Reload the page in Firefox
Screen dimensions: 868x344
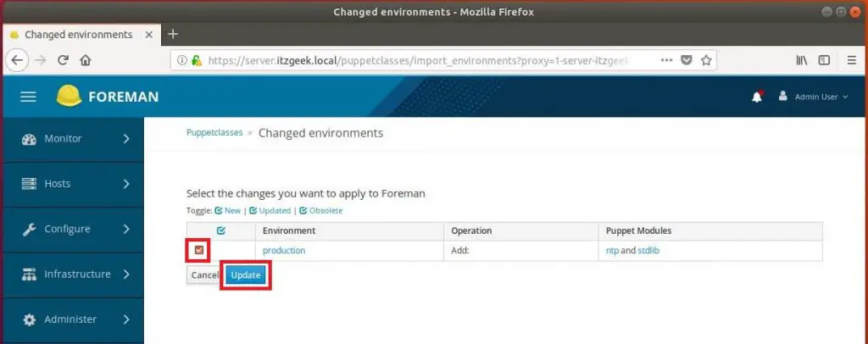click(63, 60)
